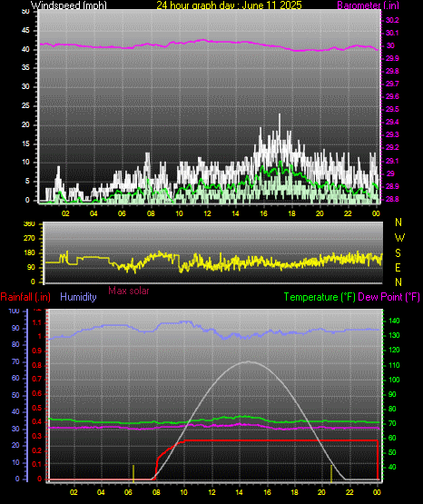Click the wind direction axis value 180
Viewport: 423px width, 504px height.
point(29,253)
